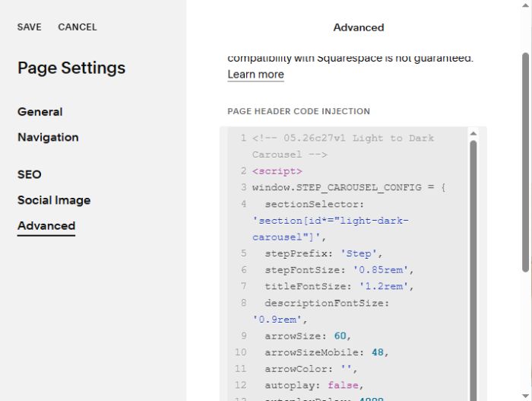Click the titleFontSize '1.2rem' value

coord(383,286)
